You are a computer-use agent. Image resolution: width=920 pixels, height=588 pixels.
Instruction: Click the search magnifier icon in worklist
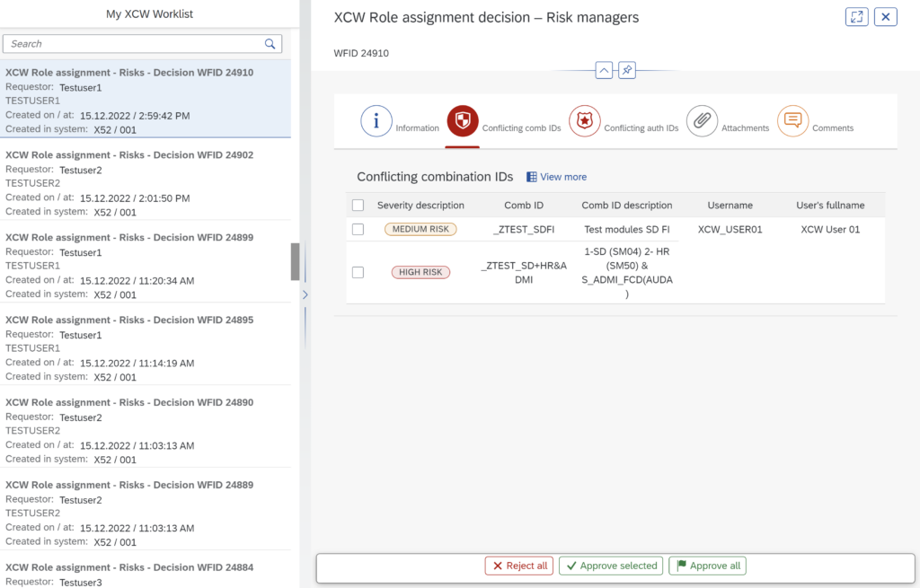tap(270, 44)
